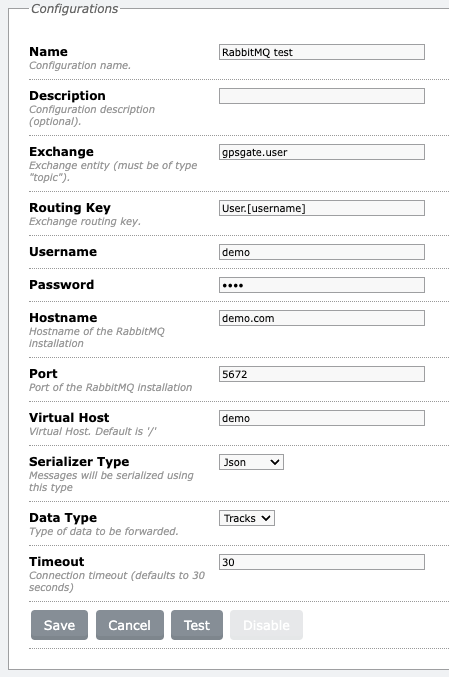449x677 pixels.
Task: Click the Data Type dropdown arrow
Action: point(266,518)
